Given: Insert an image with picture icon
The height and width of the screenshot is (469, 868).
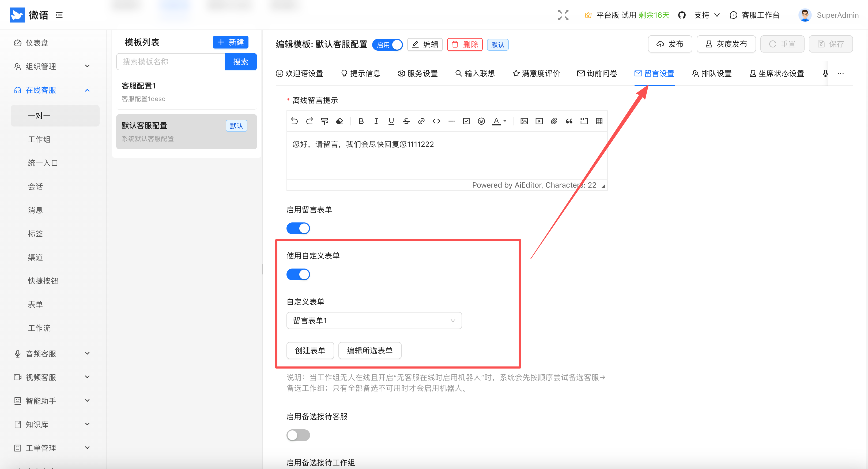Looking at the screenshot, I should click(x=524, y=121).
